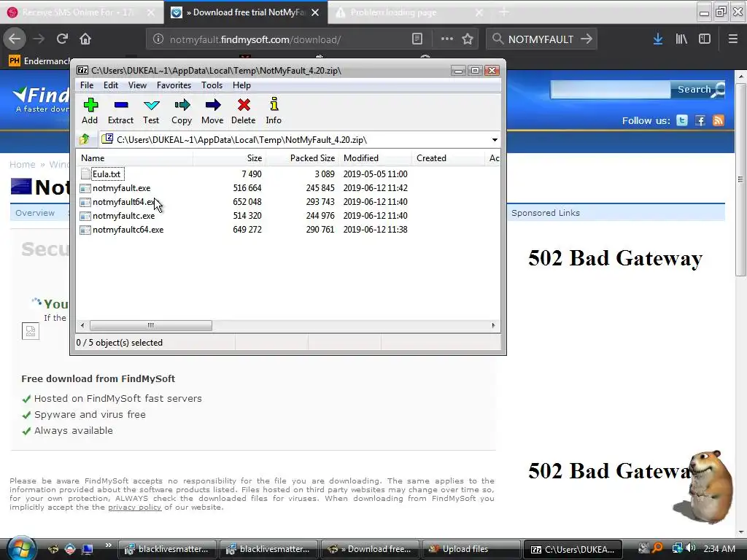Click the 7-Zip horizontal scrollbar thumb
This screenshot has width=747, height=560.
click(151, 325)
